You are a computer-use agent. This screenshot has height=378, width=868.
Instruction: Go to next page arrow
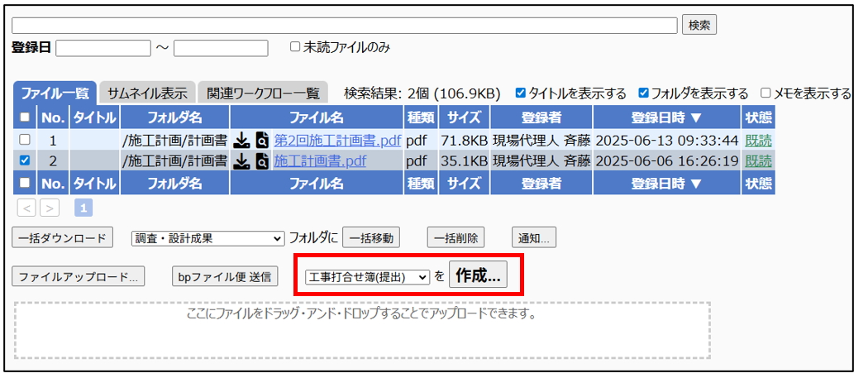tap(50, 208)
